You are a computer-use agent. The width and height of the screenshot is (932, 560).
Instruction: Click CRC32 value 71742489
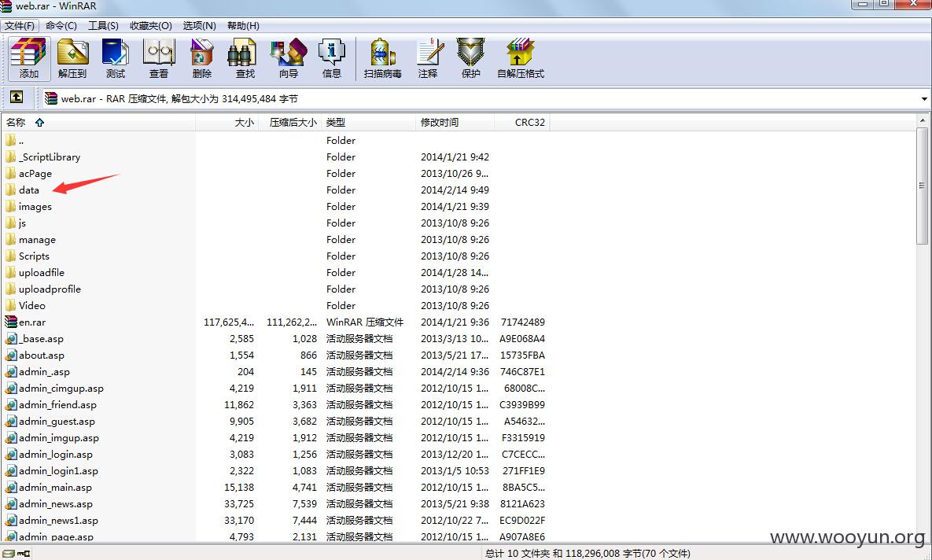coord(522,322)
